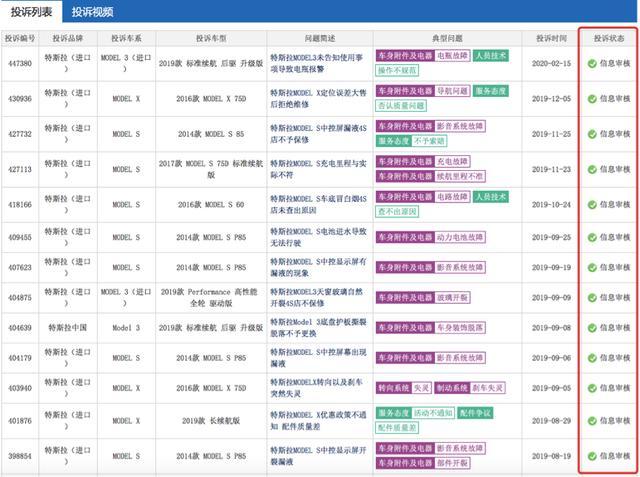This screenshot has width=640, height=477.
Task: Click the green check icon for complaint 407623
Action: pos(592,267)
